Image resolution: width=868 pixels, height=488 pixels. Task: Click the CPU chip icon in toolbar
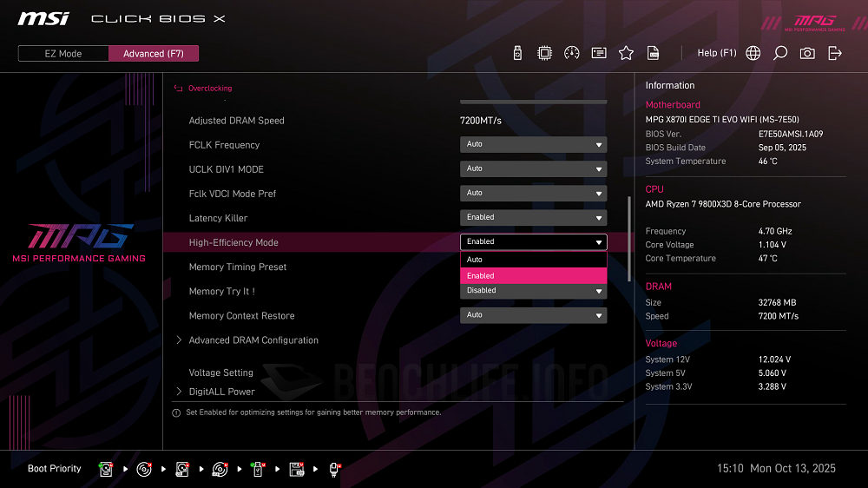tap(544, 53)
